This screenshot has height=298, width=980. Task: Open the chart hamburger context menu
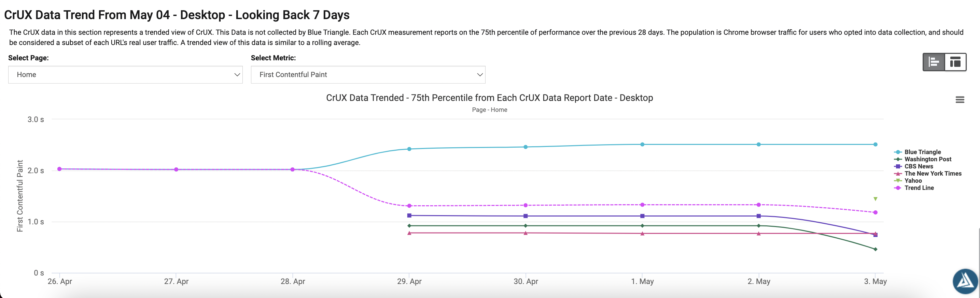pos(960,100)
